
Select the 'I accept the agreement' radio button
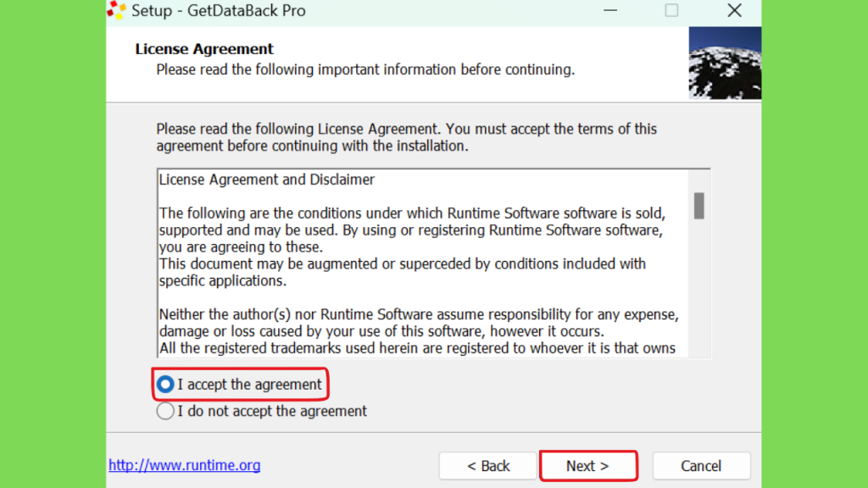[x=165, y=385]
